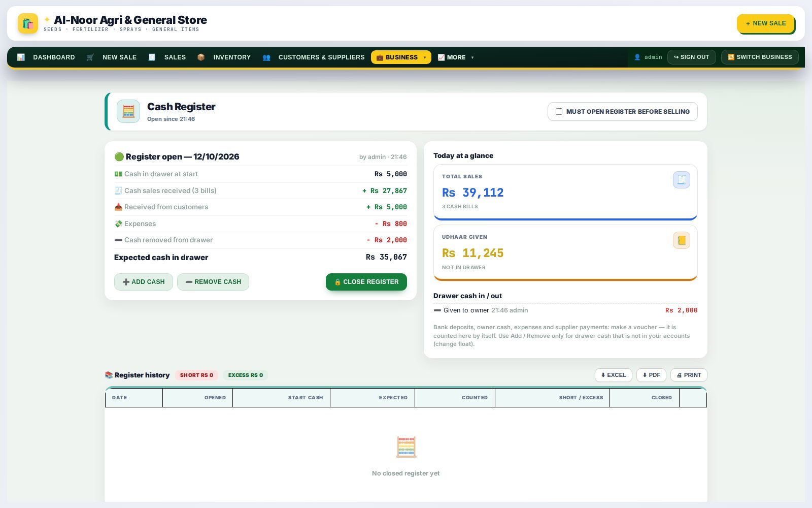Expand the More dropdown menu
Viewport: 812px width, 508px height.
456,57
